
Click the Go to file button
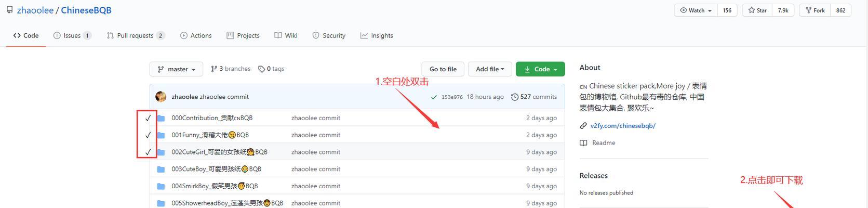443,69
